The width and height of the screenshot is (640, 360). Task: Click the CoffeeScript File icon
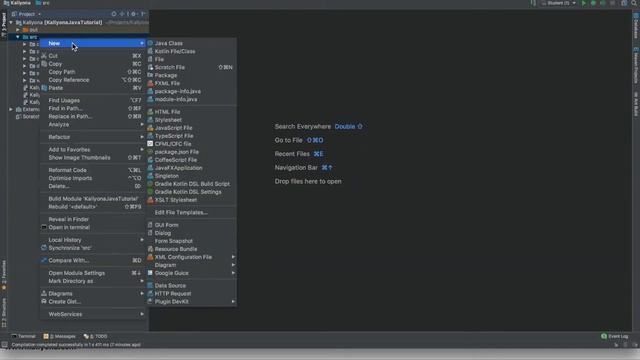point(150,160)
